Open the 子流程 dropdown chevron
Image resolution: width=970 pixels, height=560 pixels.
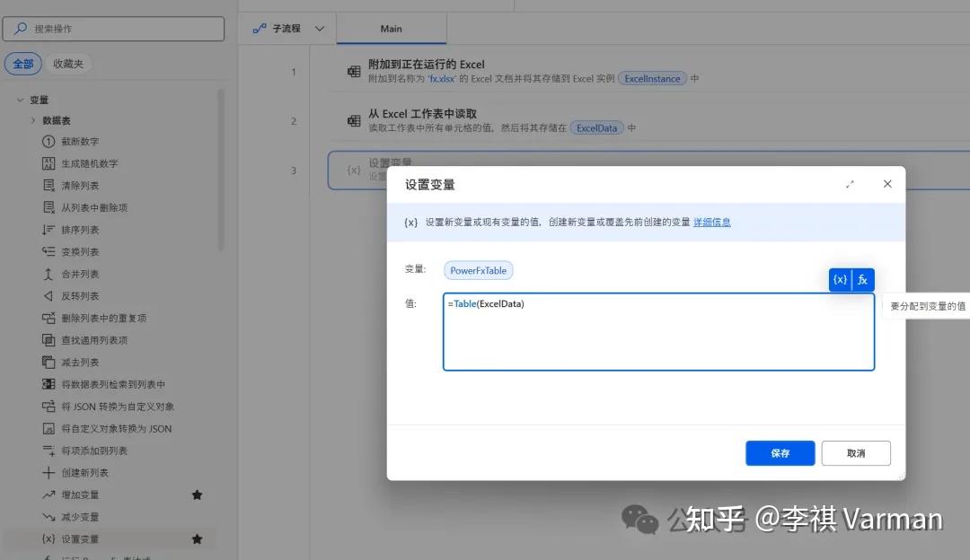319,28
